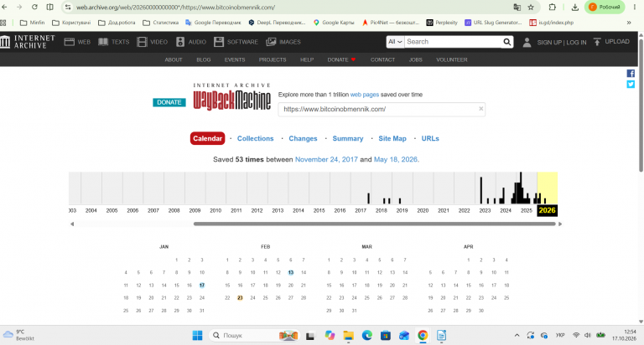
Task: Open the 'web pages' link
Action: point(364,95)
